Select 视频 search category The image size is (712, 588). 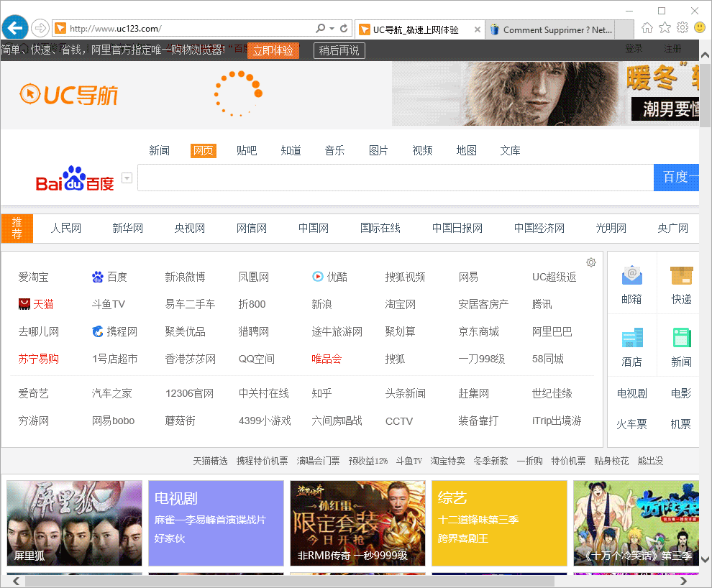coord(422,151)
